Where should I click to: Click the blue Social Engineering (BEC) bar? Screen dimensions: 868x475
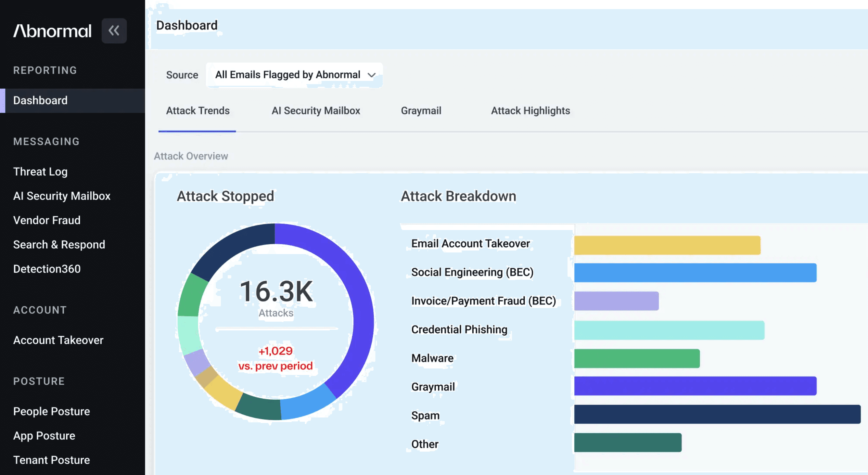[695, 273]
